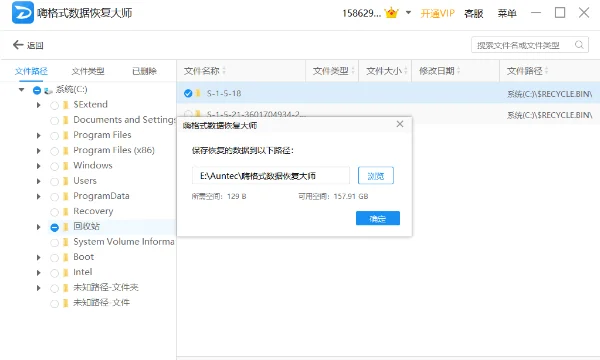The width and height of the screenshot is (600, 360).
Task: Click 开通VIP link
Action: 437,13
